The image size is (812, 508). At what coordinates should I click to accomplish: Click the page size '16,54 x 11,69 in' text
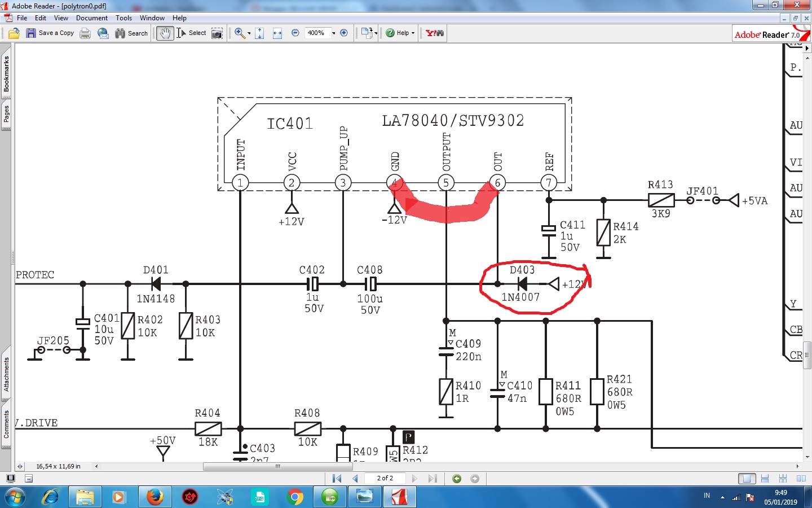point(58,466)
